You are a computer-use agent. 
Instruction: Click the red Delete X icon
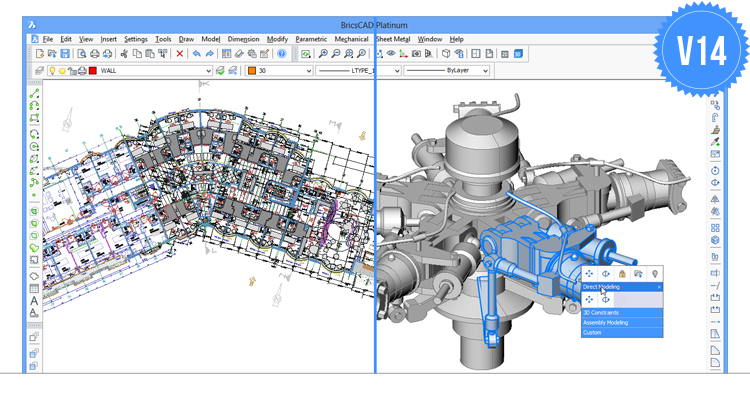click(x=180, y=54)
